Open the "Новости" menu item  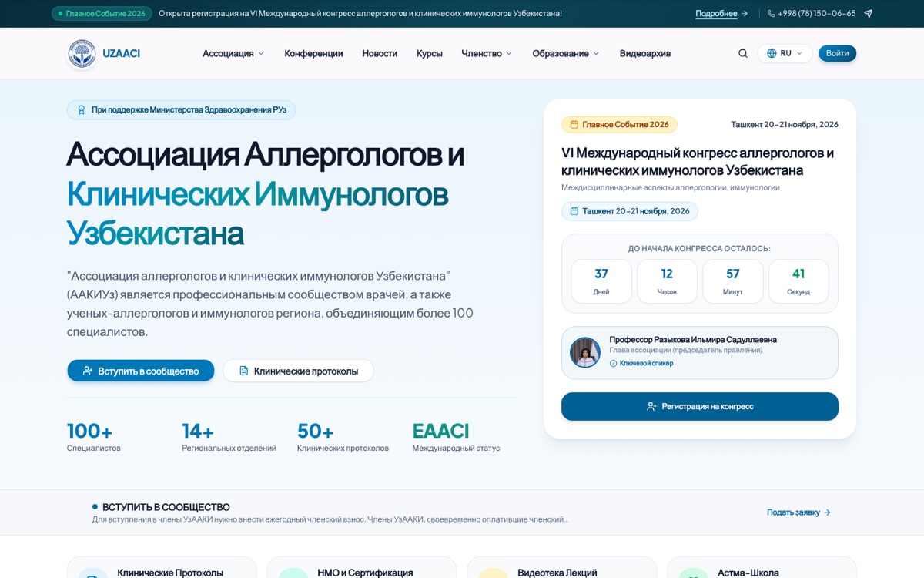(380, 54)
